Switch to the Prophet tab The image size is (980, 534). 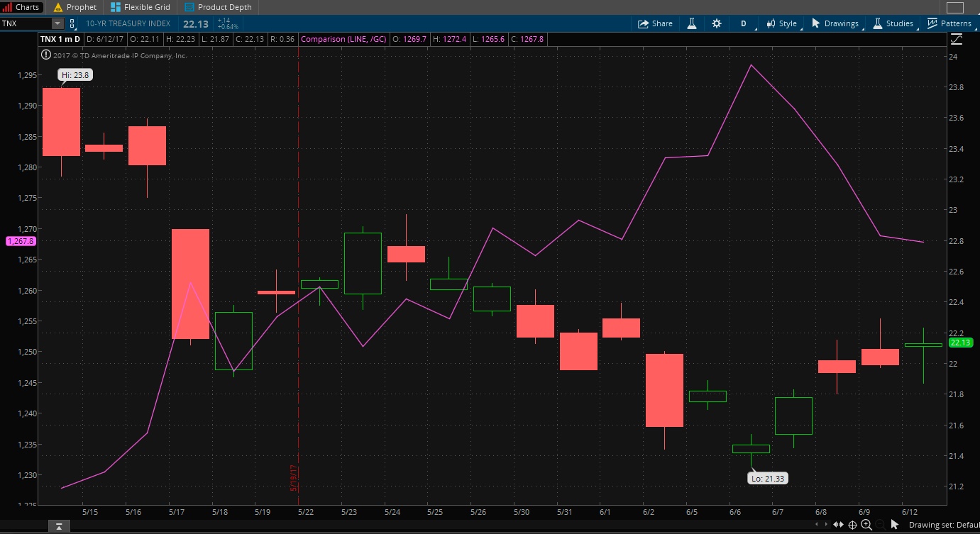pyautogui.click(x=75, y=7)
